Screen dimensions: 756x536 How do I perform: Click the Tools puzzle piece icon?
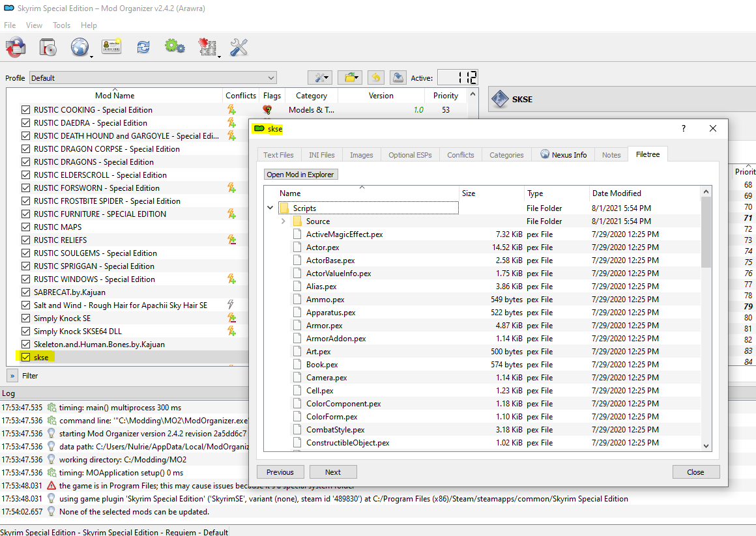click(207, 48)
